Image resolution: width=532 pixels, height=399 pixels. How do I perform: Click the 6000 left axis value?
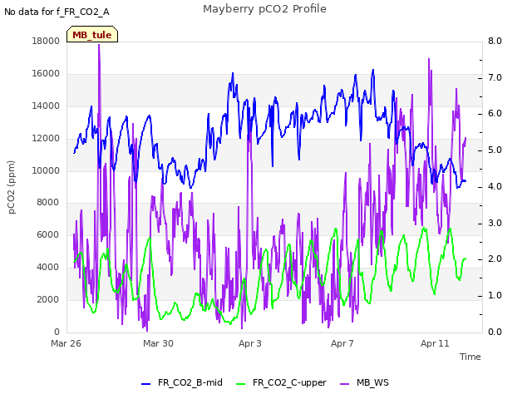(x=48, y=234)
